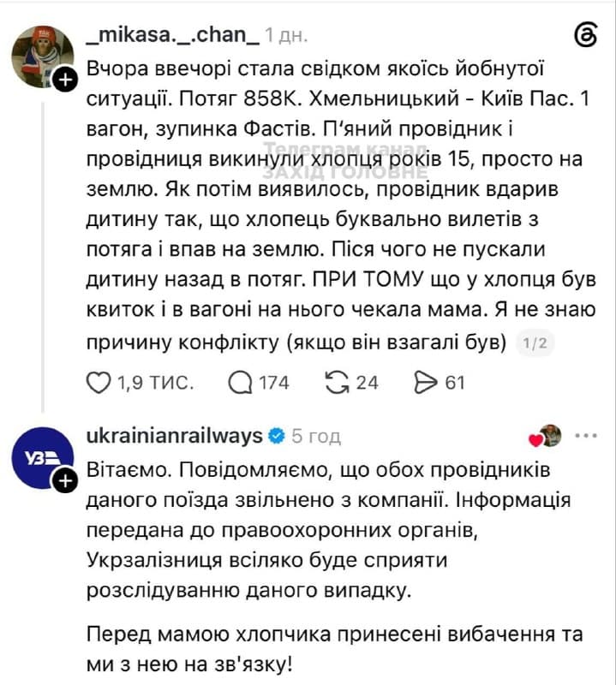Like the _mikasa._.chan_ post with the heart
Image resolution: width=616 pixels, height=685 pixels.
tap(99, 382)
